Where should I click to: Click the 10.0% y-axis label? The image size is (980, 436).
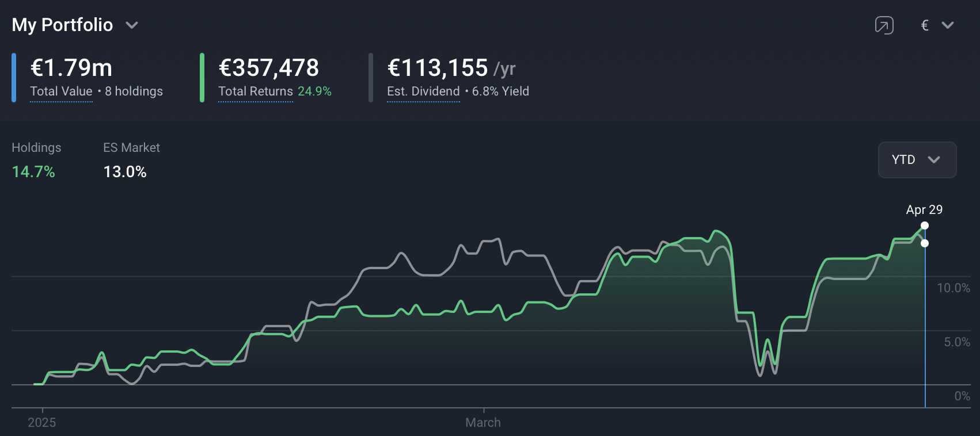(x=954, y=288)
